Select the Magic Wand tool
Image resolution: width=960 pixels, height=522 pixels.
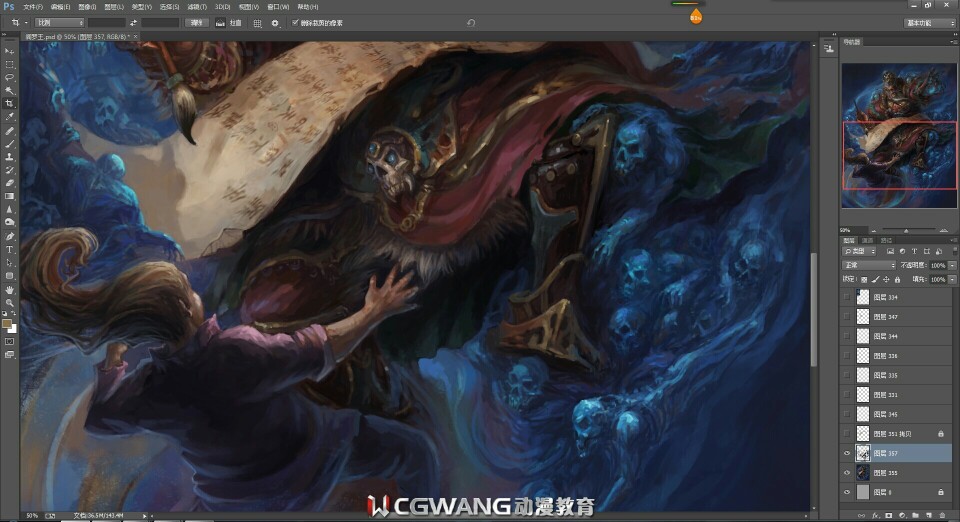pos(9,91)
